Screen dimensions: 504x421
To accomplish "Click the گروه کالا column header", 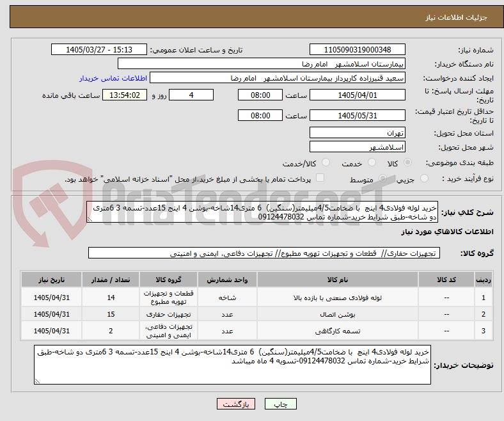I will (x=168, y=280).
